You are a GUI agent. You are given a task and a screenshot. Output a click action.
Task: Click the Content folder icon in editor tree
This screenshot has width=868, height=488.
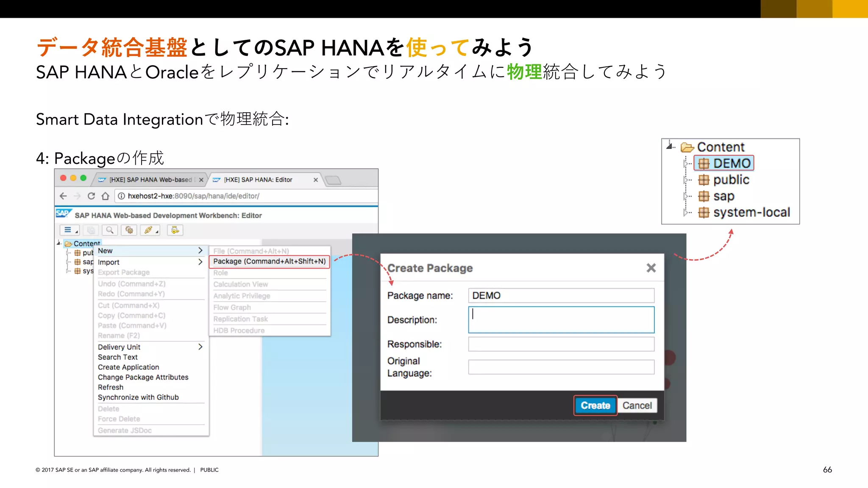pyautogui.click(x=68, y=244)
